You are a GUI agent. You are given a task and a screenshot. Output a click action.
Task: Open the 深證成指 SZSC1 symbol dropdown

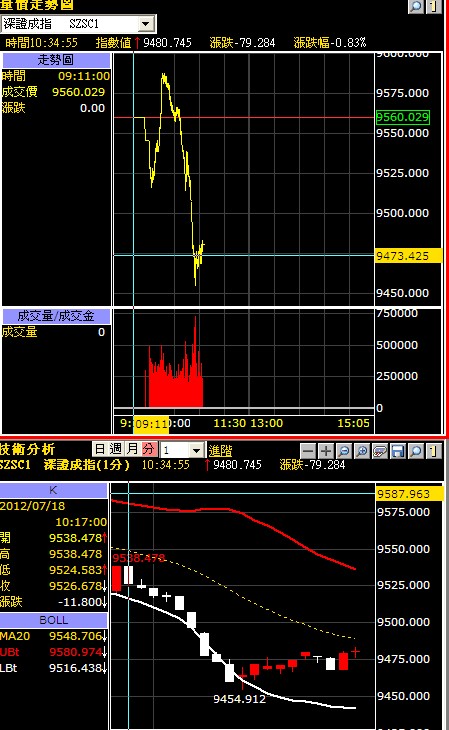(x=145, y=24)
